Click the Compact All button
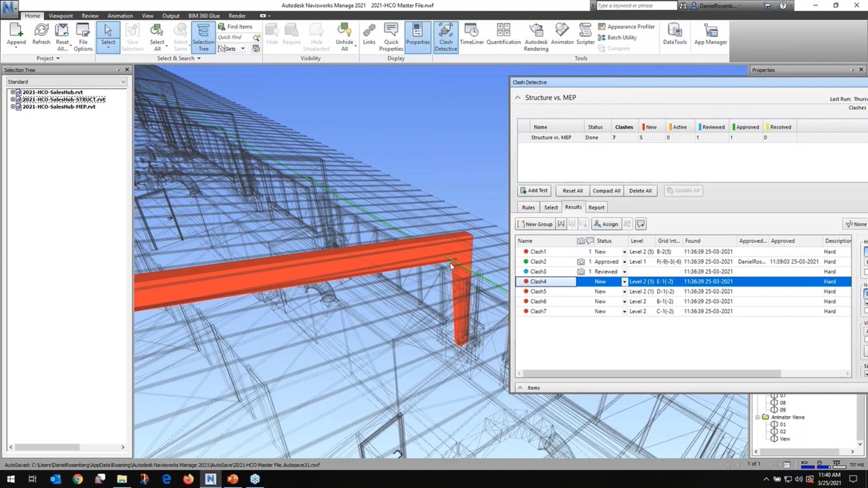Screen dimensions: 868x488 pos(606,190)
